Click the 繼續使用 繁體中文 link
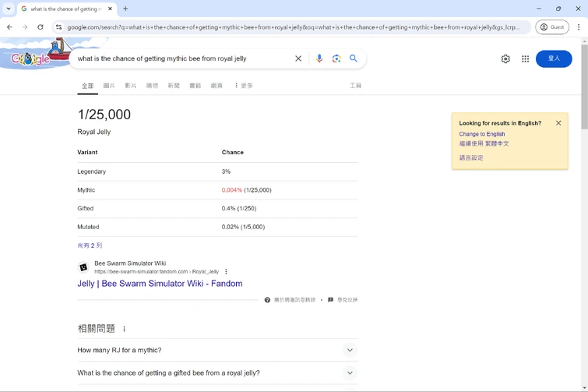 pos(484,143)
